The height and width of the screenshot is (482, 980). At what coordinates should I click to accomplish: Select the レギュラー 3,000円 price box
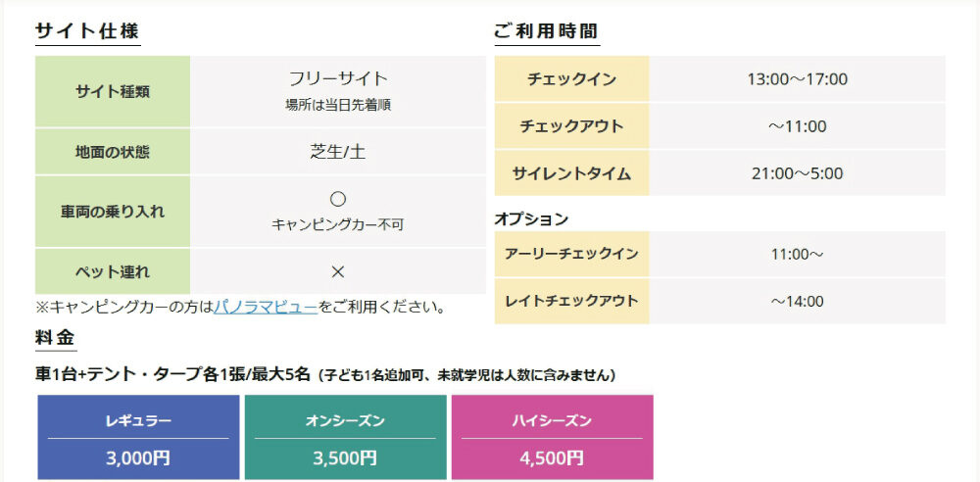click(138, 437)
